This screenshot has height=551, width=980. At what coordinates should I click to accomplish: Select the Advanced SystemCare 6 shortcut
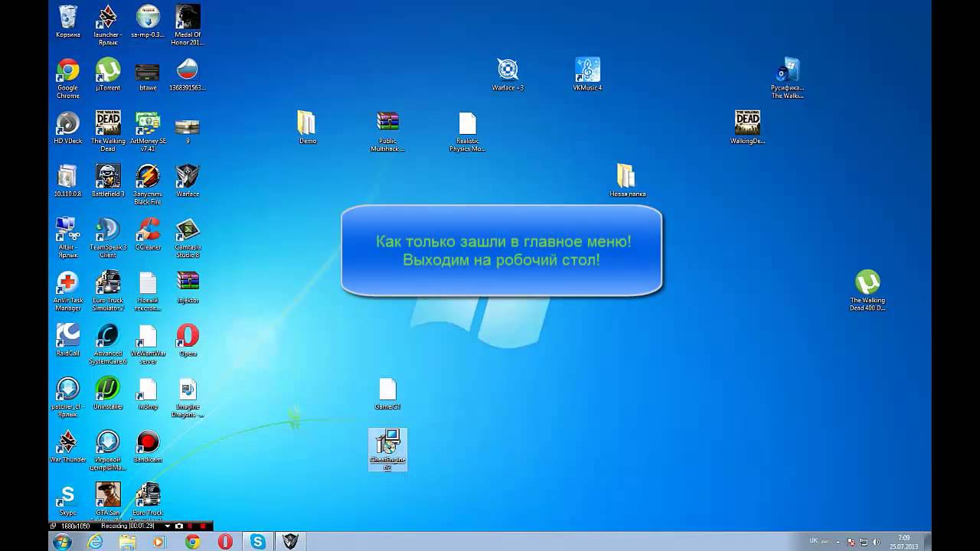pos(108,344)
